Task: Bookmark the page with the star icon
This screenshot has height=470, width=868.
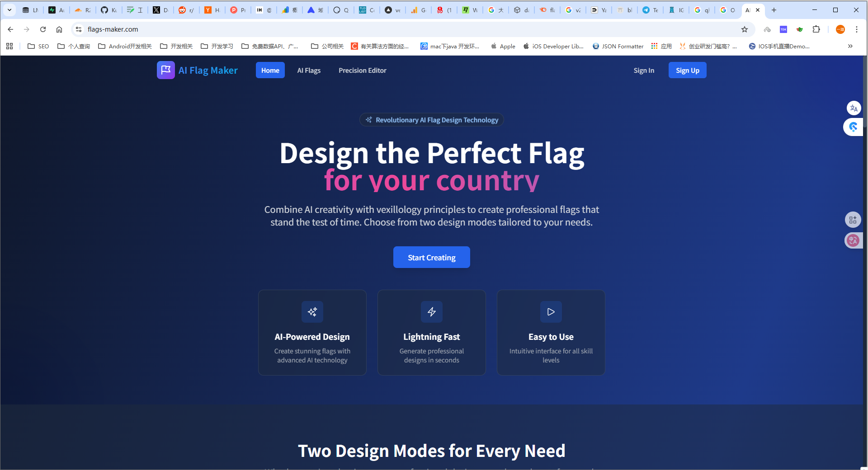Action: click(x=744, y=29)
